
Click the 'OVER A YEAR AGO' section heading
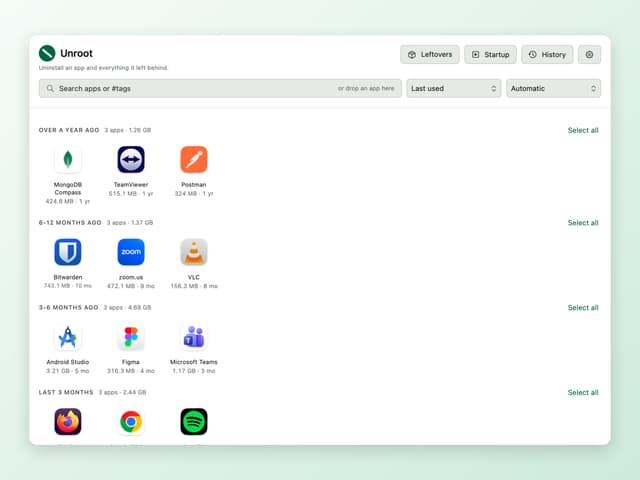click(69, 130)
